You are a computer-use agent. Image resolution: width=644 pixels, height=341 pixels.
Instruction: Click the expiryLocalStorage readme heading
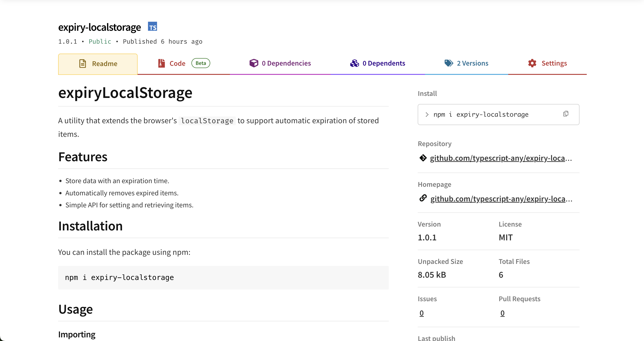click(125, 93)
